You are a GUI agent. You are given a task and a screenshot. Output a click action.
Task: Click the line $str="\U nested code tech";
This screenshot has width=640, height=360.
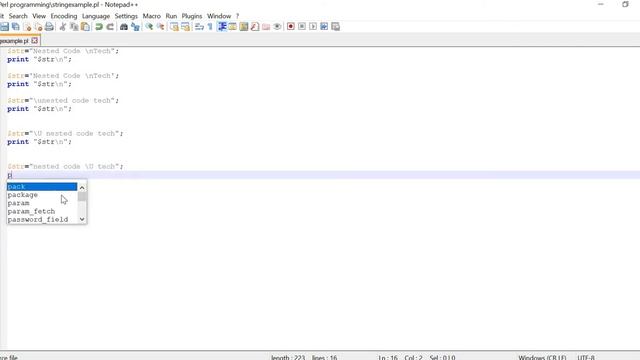point(65,133)
